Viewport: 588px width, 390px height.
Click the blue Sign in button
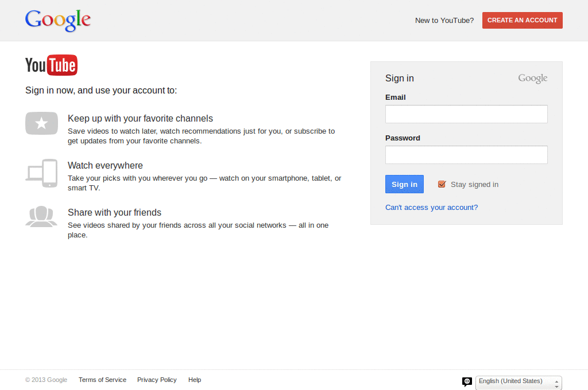(x=404, y=184)
